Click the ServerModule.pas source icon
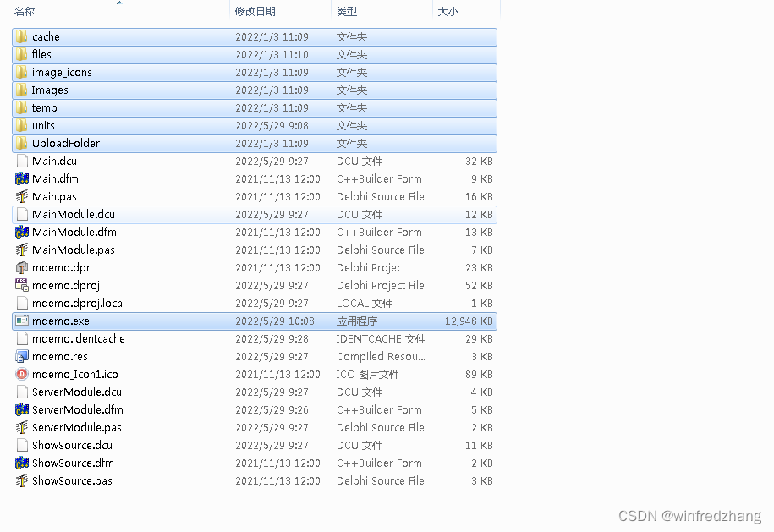This screenshot has height=532, width=774. (22, 427)
